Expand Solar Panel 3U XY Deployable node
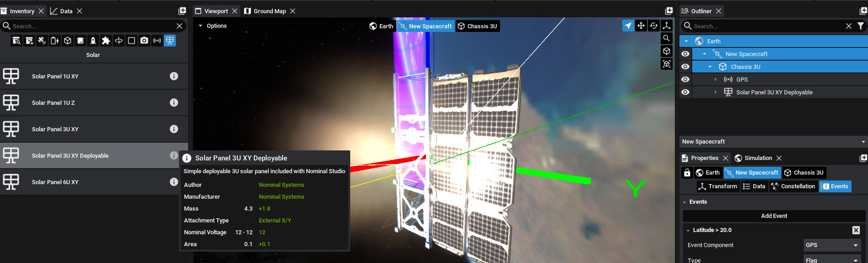 (x=715, y=92)
